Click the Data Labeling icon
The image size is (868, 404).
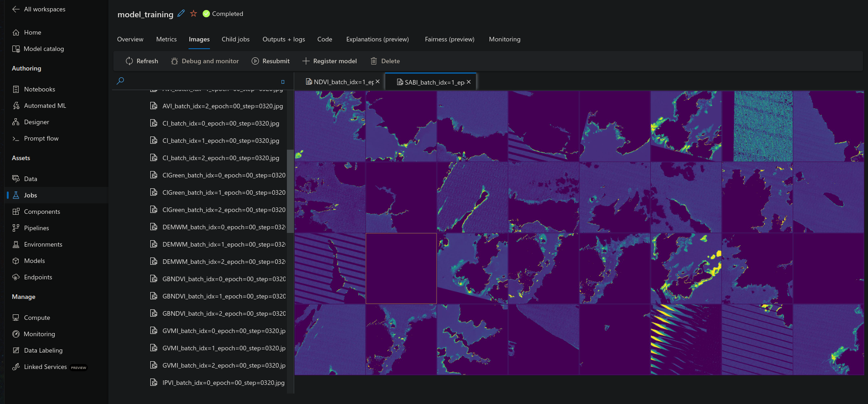(x=16, y=350)
